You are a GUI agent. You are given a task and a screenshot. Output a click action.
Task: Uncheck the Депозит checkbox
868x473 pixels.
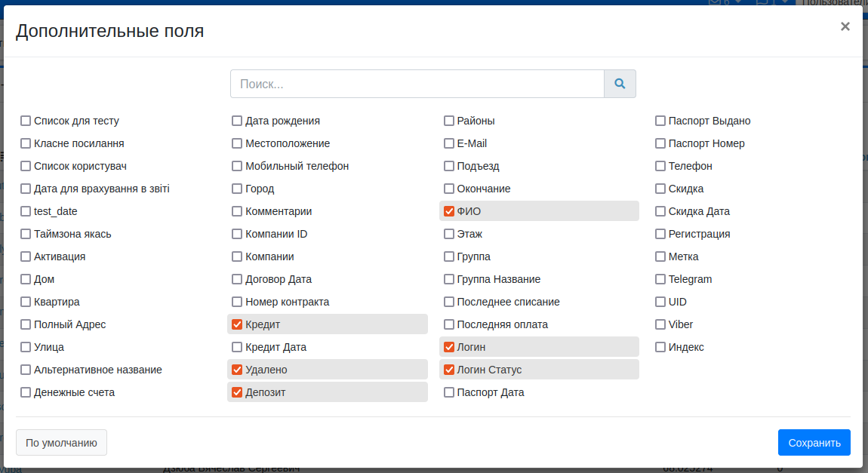pyautogui.click(x=237, y=392)
